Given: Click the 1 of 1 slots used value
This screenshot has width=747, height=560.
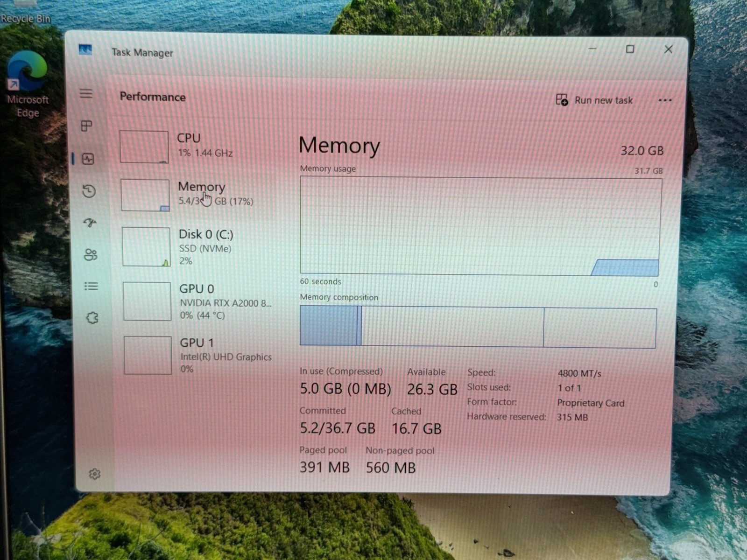Looking at the screenshot, I should (569, 388).
